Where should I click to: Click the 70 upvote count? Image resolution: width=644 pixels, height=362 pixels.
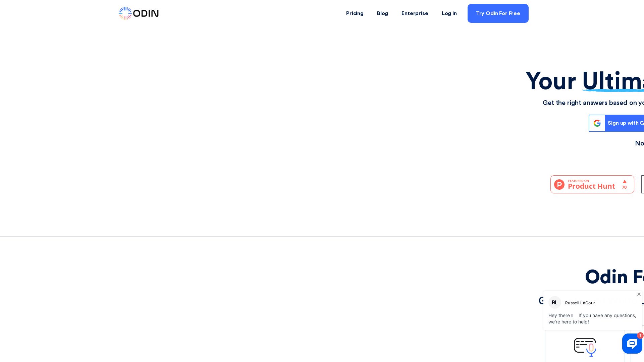[x=624, y=187]
